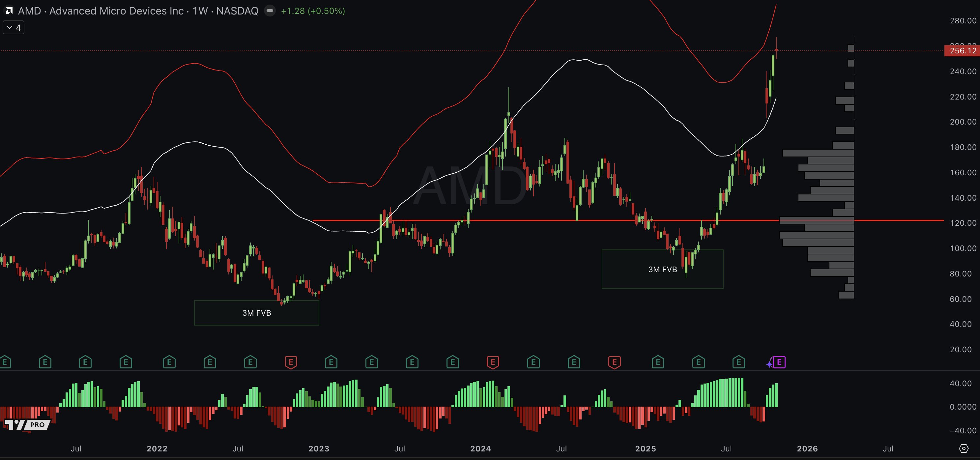Click the 2026 label on the time axis
Screen dimensions: 980x460
tap(807, 448)
